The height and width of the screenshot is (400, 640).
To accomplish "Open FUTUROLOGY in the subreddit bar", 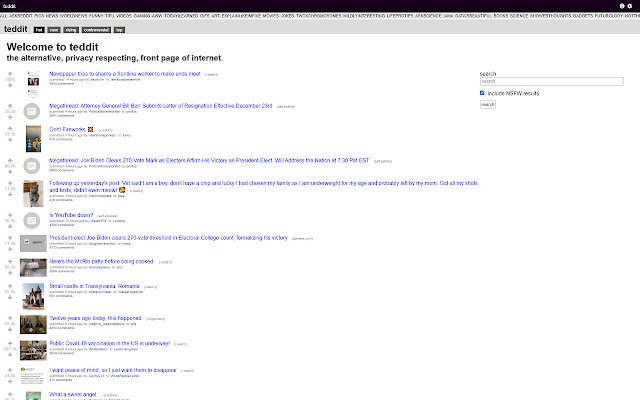I will click(609, 16).
